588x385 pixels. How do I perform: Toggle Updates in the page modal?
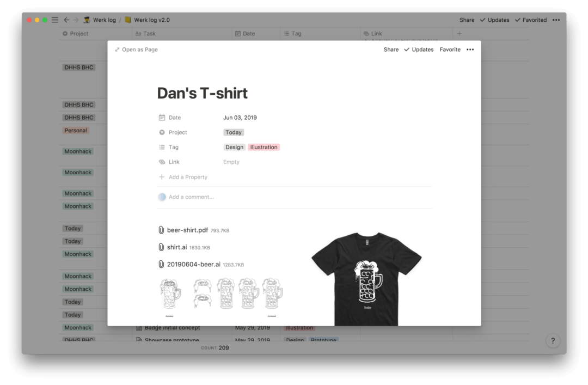coord(419,50)
